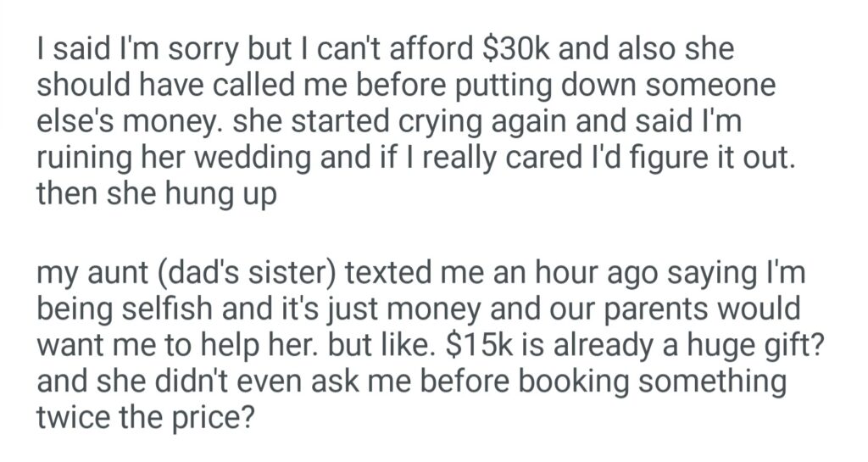Click the words "being selfish"

(125, 309)
